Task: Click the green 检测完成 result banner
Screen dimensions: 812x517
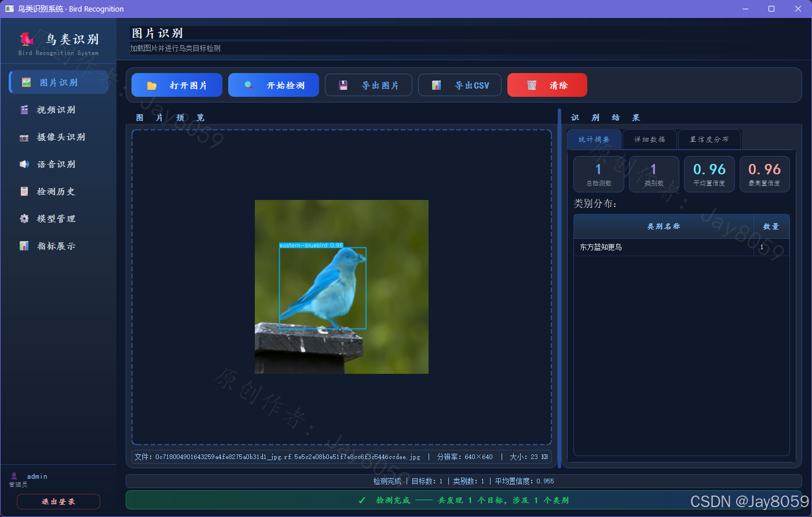Action: [463, 500]
